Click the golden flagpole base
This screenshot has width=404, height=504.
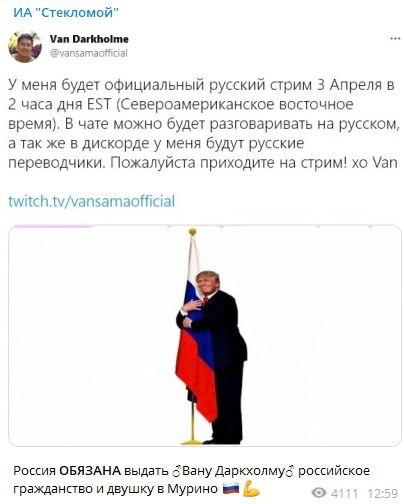(192, 442)
